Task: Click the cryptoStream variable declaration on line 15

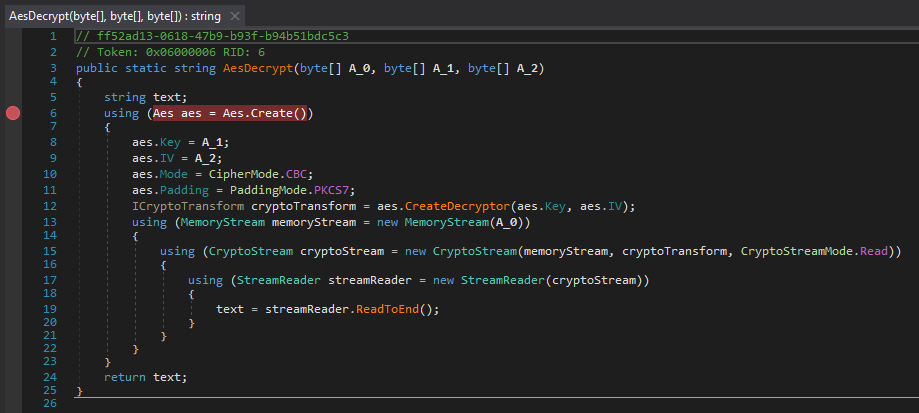Action: (342, 251)
